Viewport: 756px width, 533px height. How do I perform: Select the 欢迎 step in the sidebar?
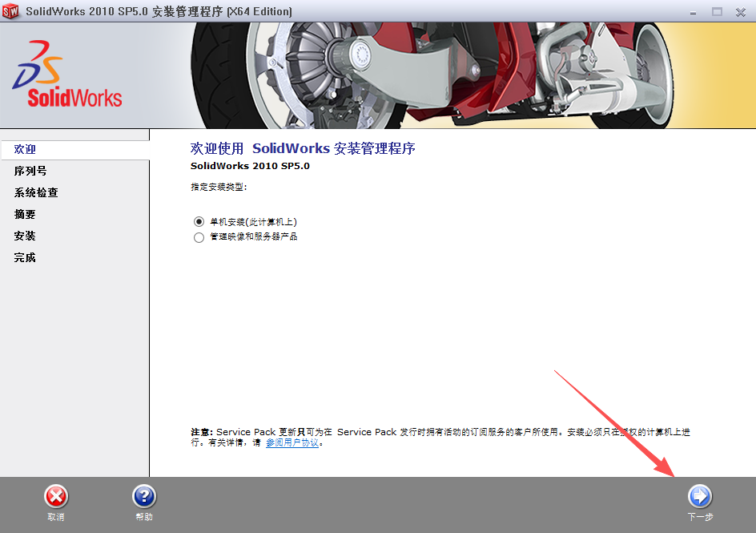point(25,149)
